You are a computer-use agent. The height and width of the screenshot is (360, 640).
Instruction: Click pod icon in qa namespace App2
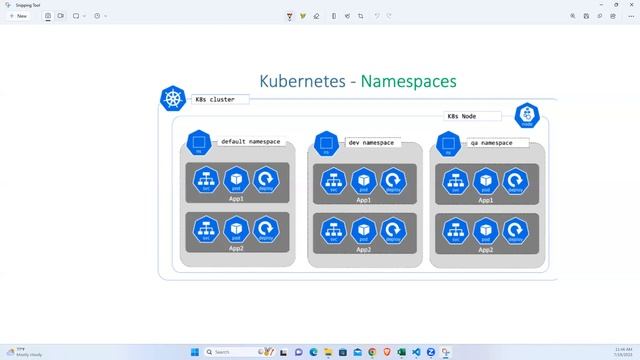486,231
